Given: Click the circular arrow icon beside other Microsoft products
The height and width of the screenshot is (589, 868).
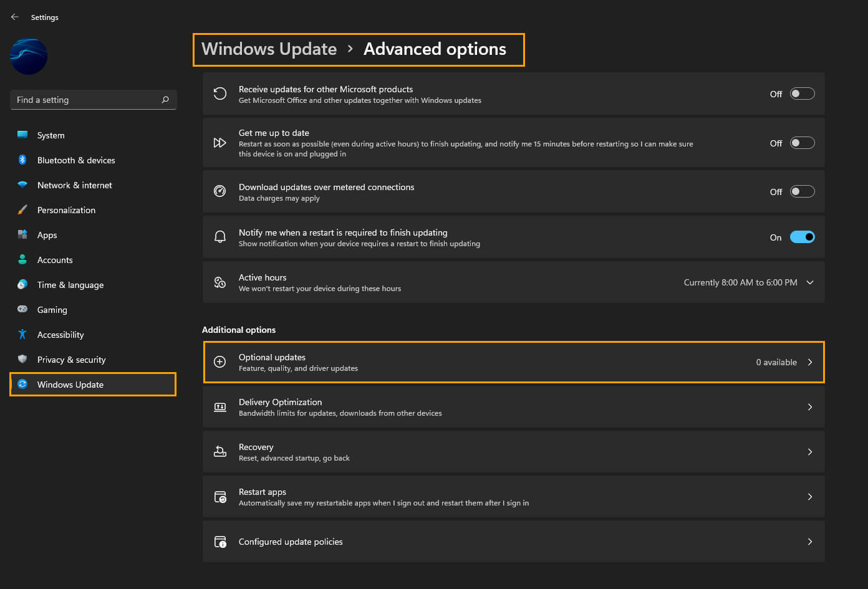Looking at the screenshot, I should pyautogui.click(x=220, y=93).
